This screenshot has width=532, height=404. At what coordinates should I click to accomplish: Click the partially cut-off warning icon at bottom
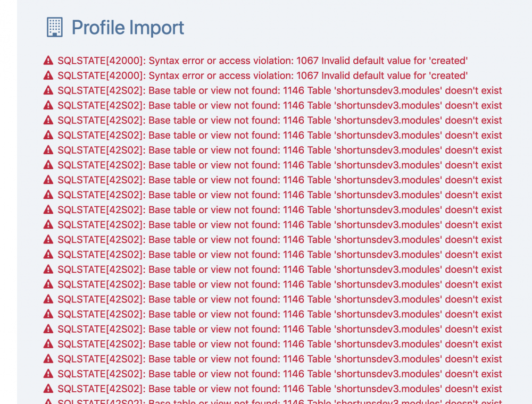point(48,401)
